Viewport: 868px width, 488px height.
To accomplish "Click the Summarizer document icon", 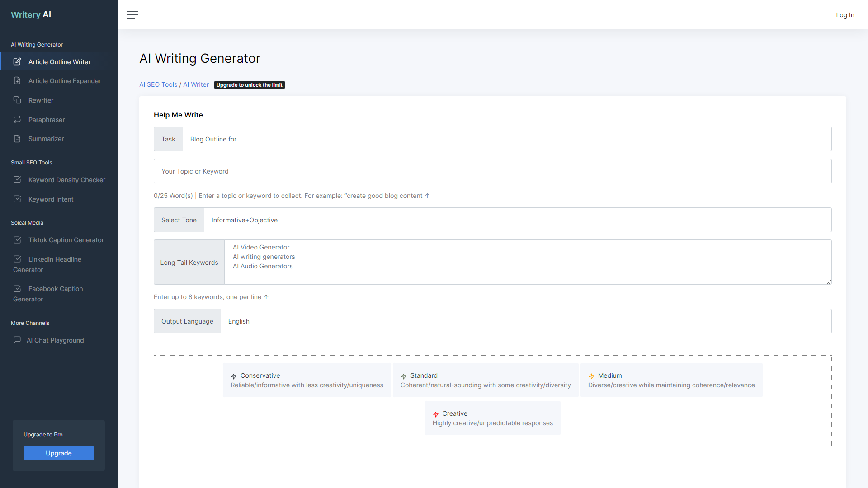I will click(x=17, y=139).
